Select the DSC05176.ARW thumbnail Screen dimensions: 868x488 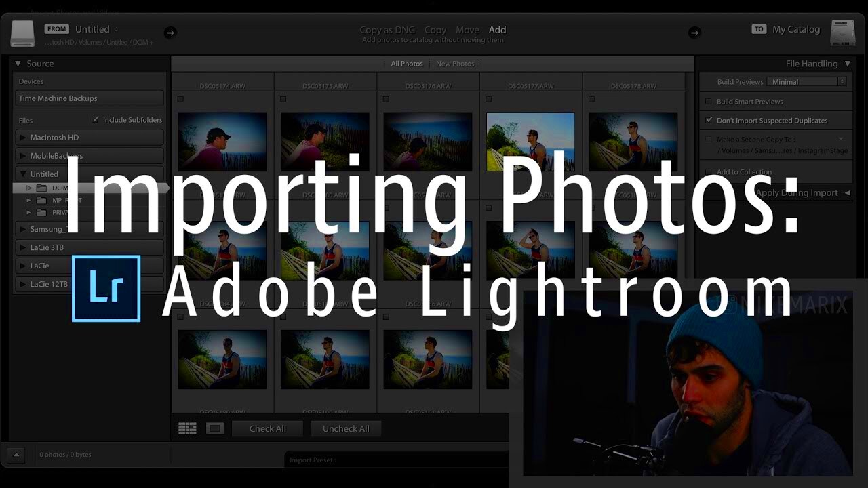(428, 141)
